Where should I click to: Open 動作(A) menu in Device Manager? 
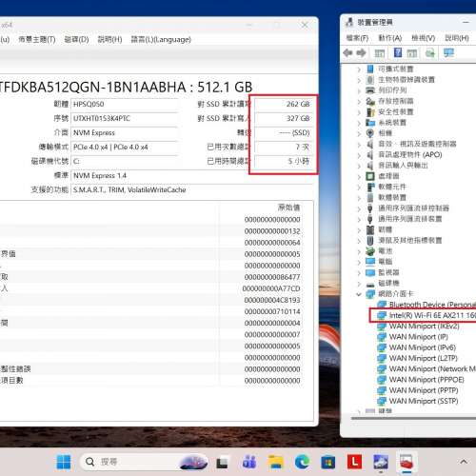(390, 38)
